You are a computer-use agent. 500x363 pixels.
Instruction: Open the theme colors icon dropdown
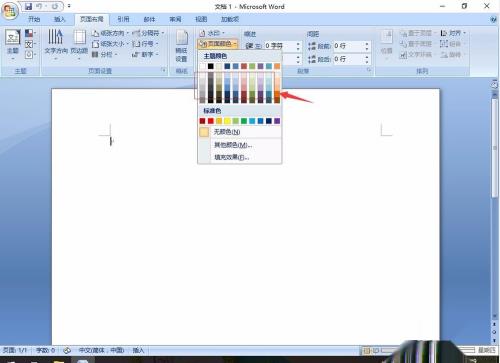(30, 33)
